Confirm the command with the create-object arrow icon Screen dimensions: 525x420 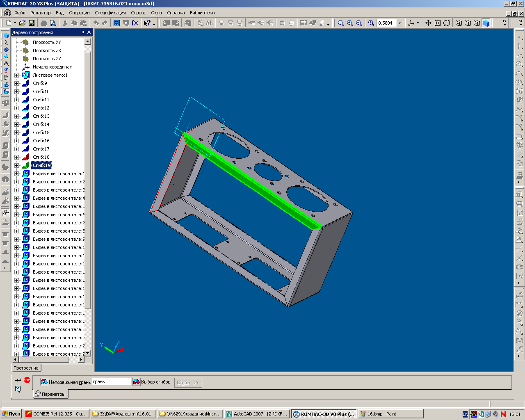(x=18, y=380)
